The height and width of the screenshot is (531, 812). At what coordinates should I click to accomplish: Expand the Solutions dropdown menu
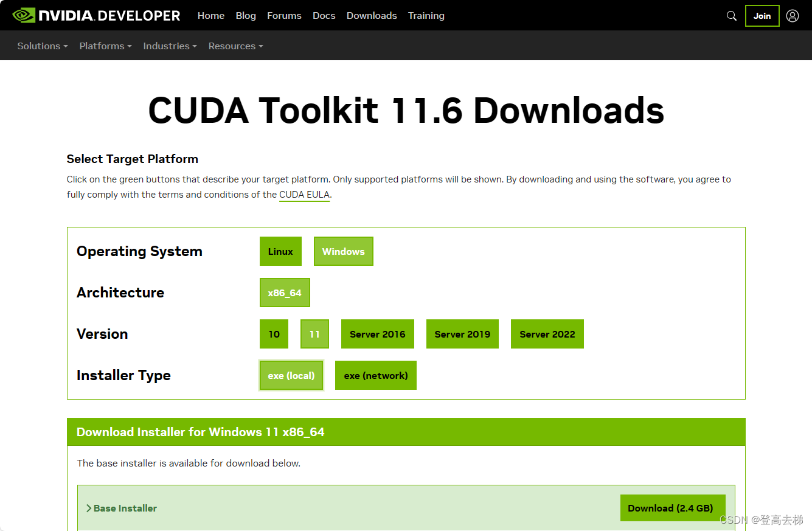tap(43, 46)
